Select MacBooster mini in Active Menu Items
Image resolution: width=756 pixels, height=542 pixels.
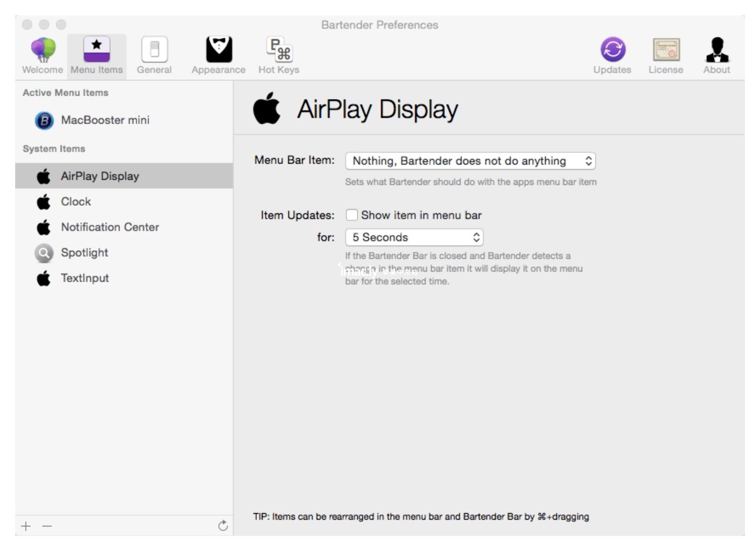124,120
